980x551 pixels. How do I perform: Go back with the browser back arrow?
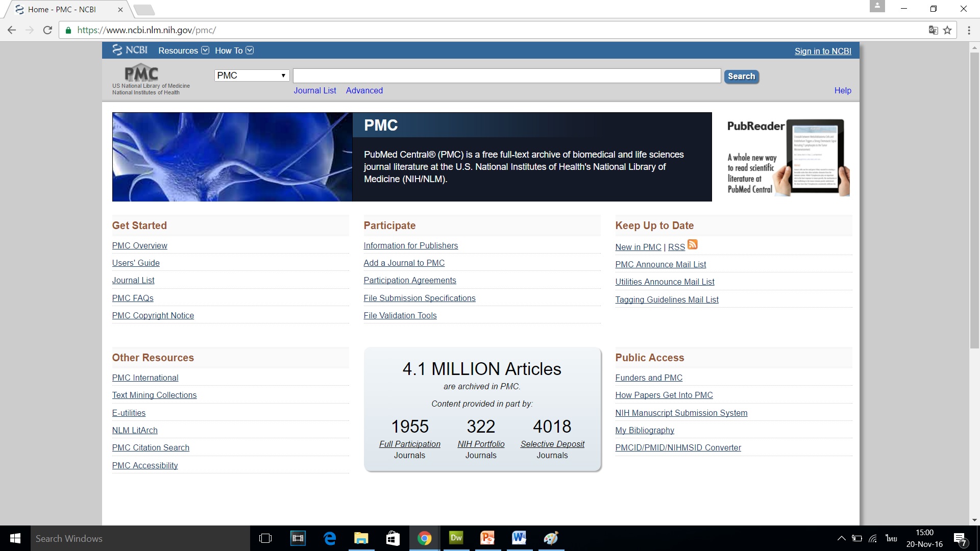click(x=12, y=30)
